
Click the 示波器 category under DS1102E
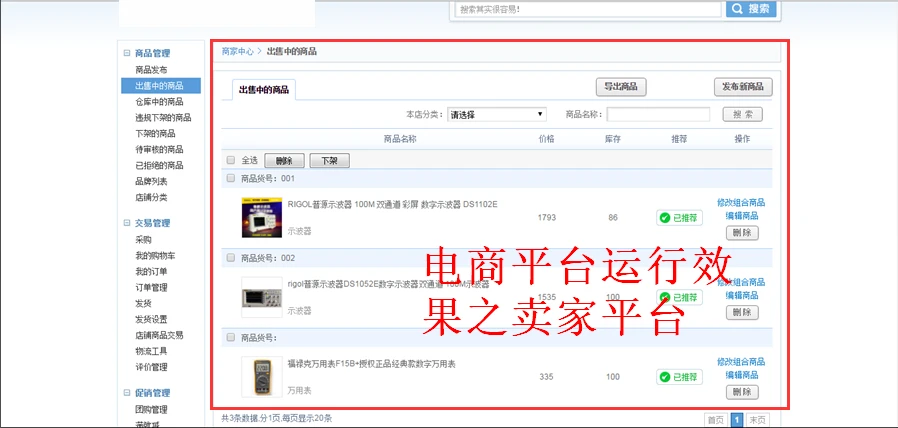(300, 231)
